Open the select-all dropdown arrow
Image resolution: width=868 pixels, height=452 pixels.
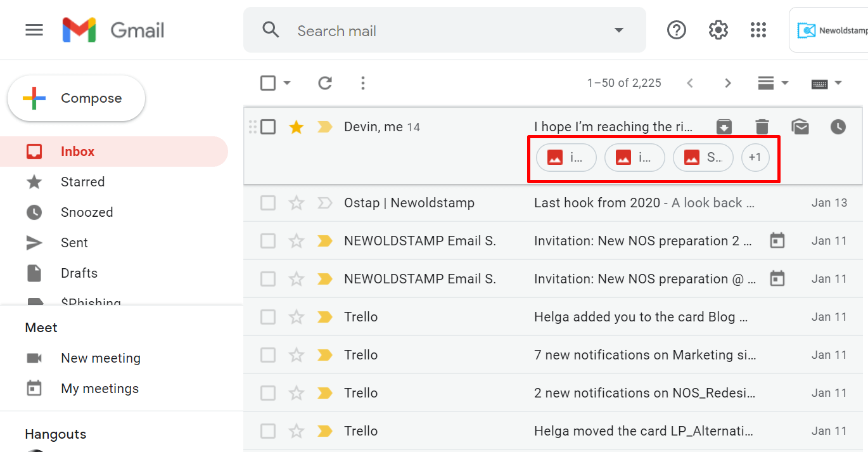(287, 83)
